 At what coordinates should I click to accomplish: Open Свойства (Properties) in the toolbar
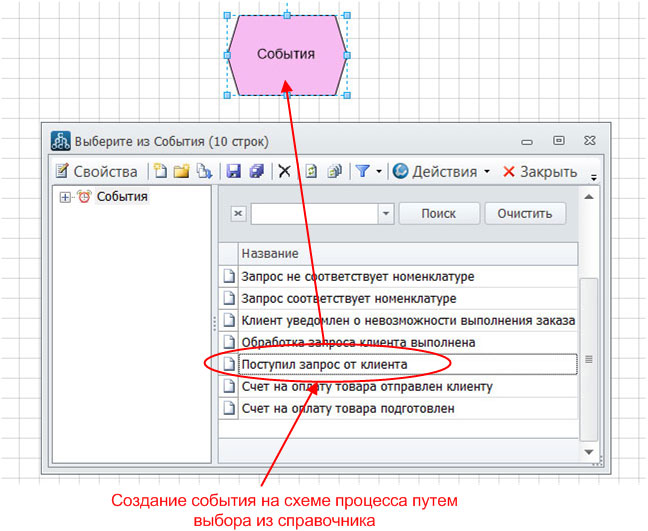pos(96,171)
